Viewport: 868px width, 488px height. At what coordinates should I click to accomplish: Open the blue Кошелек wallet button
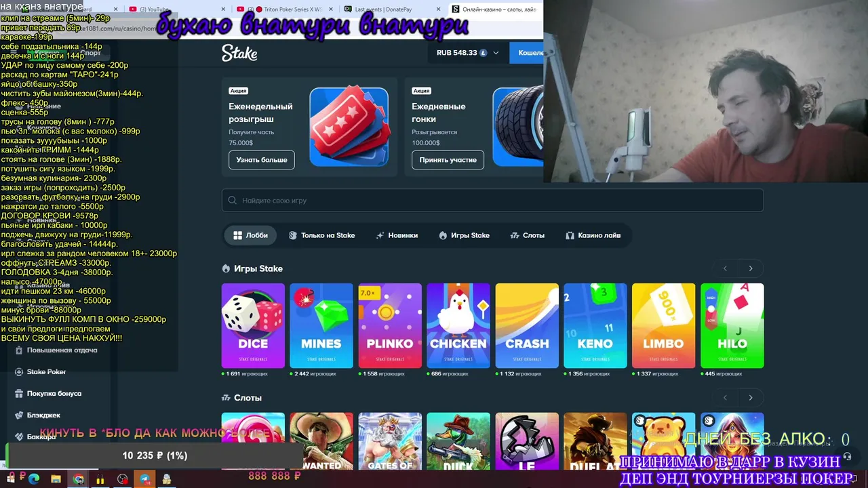527,53
